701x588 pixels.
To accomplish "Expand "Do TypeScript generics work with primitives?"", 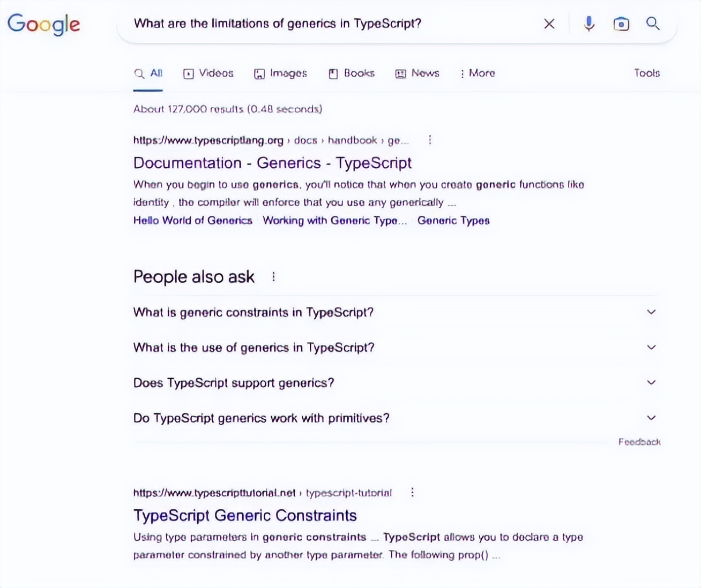I will pos(651,418).
